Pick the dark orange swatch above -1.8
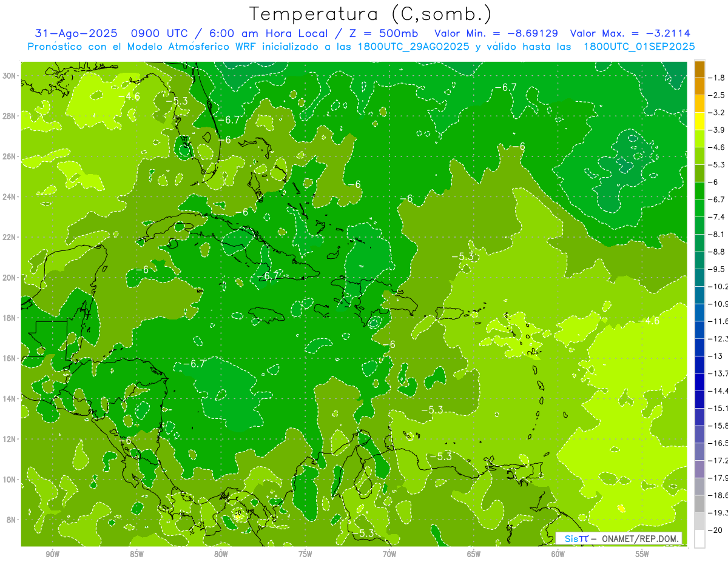This screenshot has height=562, width=728. (x=699, y=69)
